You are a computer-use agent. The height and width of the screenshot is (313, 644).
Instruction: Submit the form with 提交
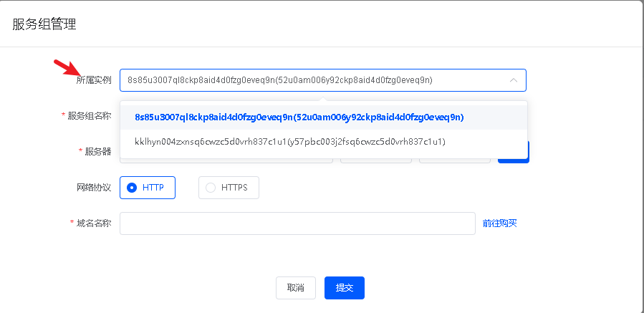coord(344,288)
